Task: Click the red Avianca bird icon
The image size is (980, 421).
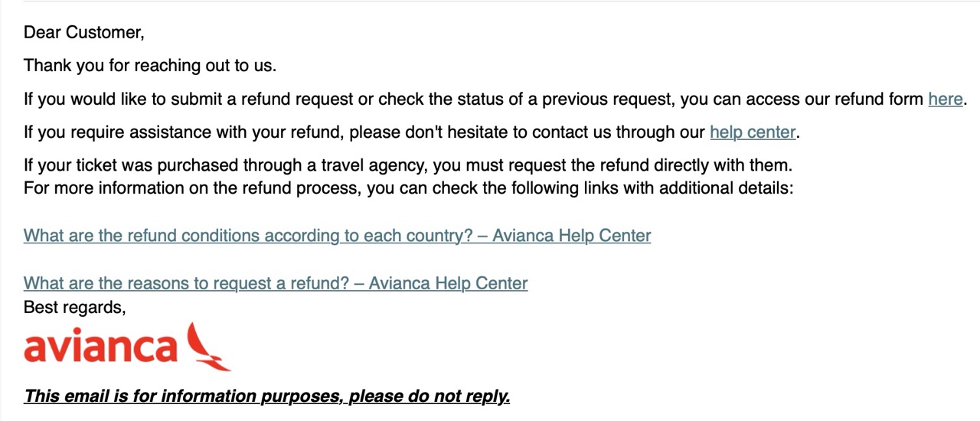Action: pos(208,347)
